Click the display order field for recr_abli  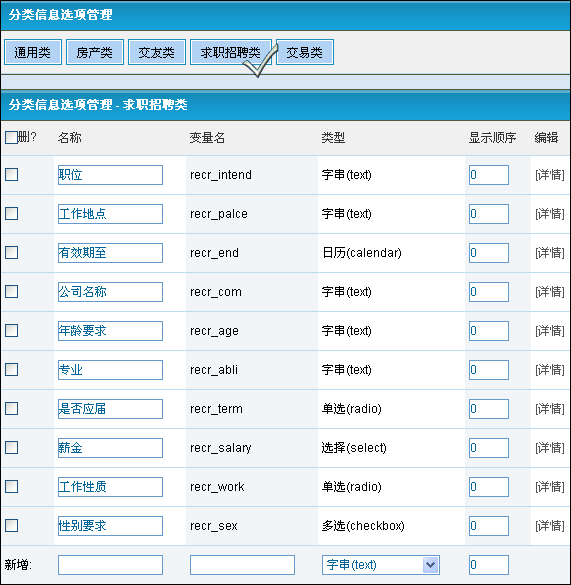pos(489,370)
